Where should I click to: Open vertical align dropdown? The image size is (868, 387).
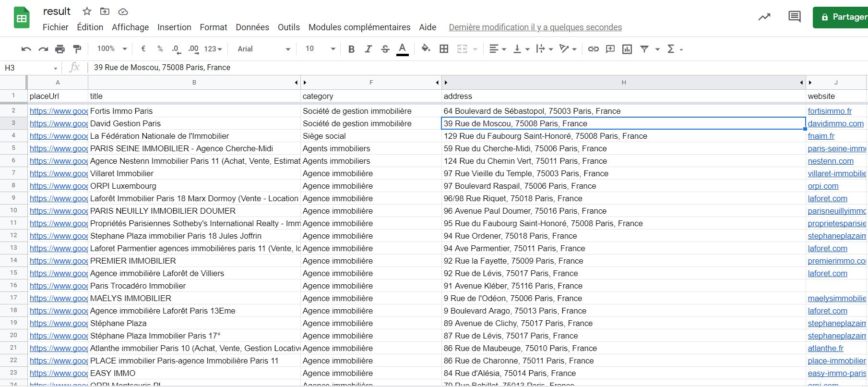pyautogui.click(x=521, y=49)
